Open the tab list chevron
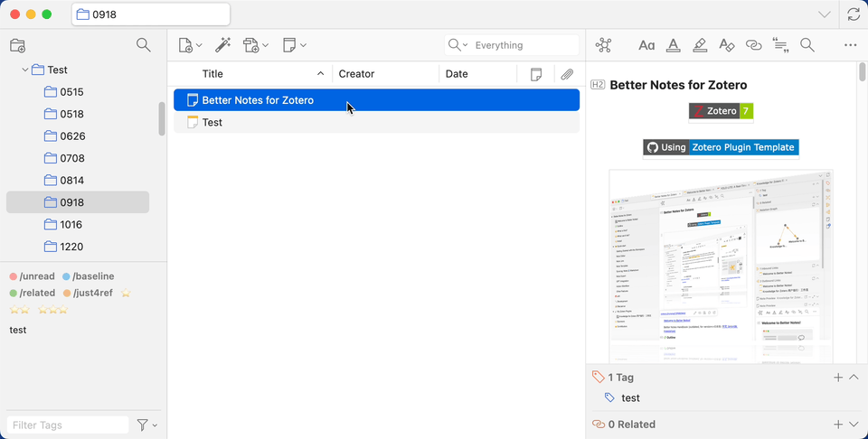 (825, 15)
